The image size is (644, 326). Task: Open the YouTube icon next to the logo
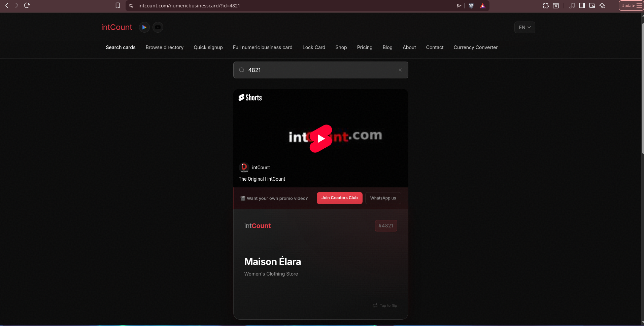[158, 27]
